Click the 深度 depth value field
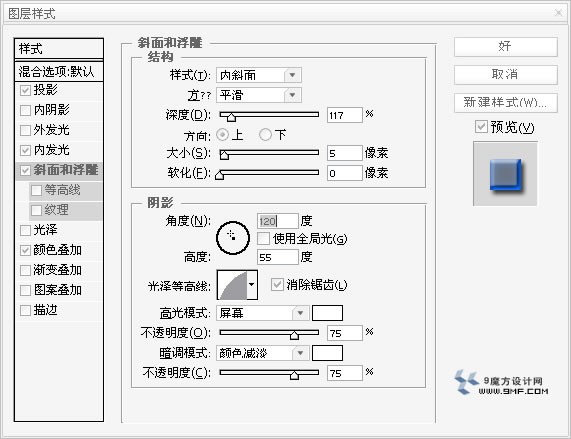Viewport: 571px width, 439px height. (x=344, y=115)
